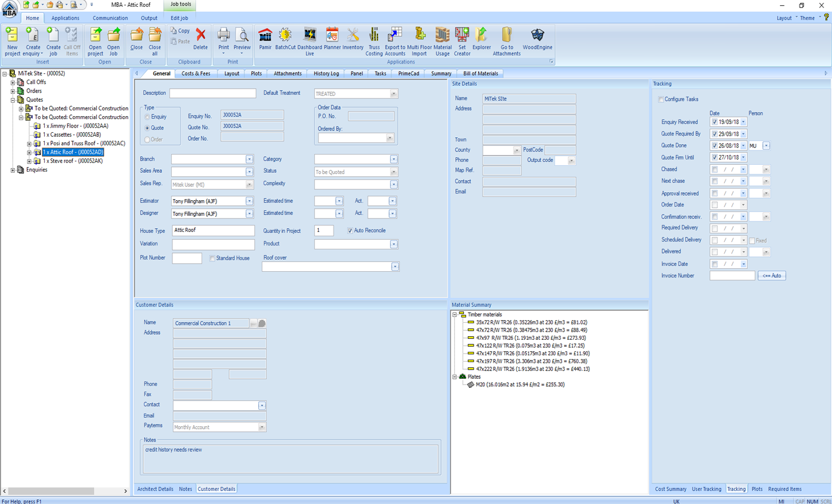Open the Estimator dropdown
Viewport: 832px width, 504px height.
pyautogui.click(x=249, y=201)
